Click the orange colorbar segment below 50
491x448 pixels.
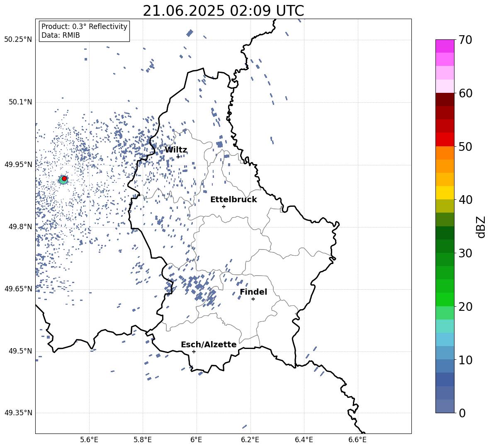(x=445, y=153)
